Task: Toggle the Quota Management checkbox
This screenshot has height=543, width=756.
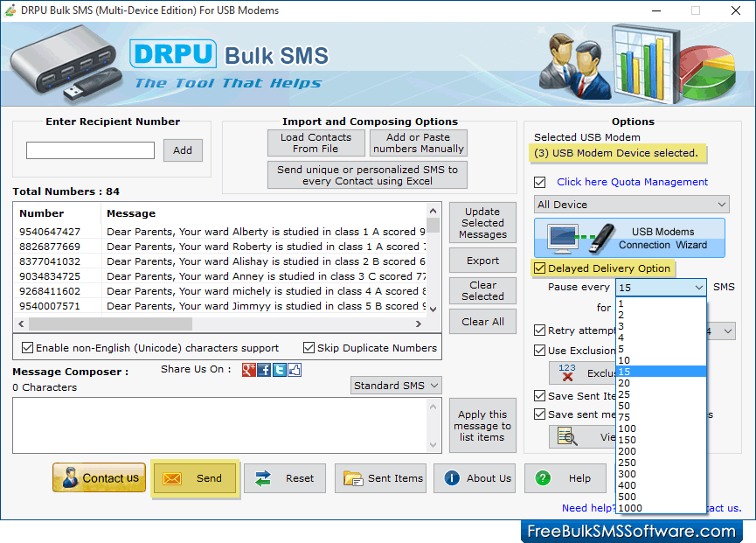Action: [x=540, y=182]
